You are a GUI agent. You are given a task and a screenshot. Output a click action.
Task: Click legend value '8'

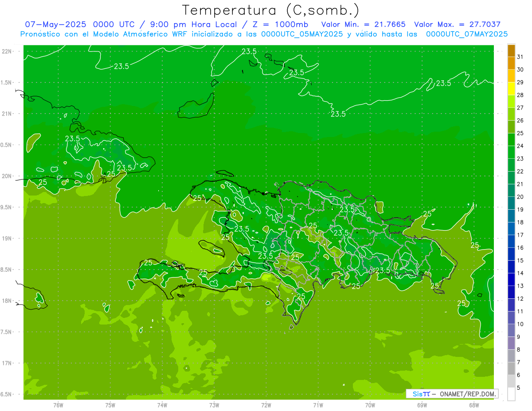click(519, 350)
